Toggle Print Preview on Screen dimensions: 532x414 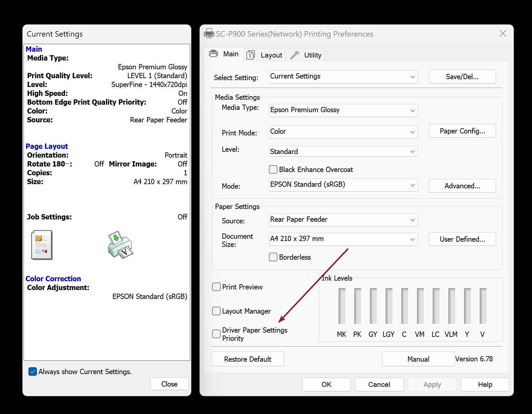point(216,287)
